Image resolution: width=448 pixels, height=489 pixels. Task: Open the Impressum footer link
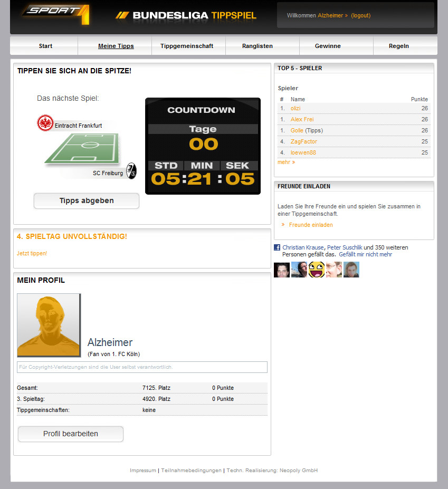[143, 471]
